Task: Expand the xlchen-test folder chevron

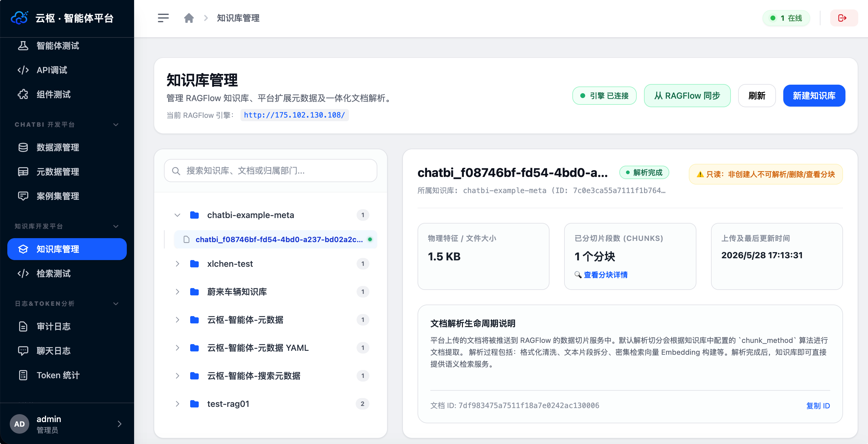Action: (177, 264)
